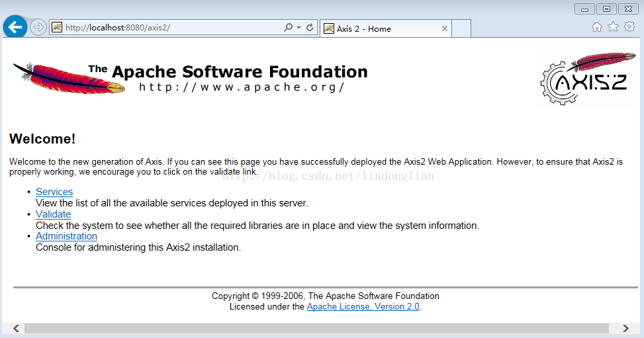Screen dimensions: 644x338
Task: Open the address bar dropdown arrow
Action: pos(299,28)
